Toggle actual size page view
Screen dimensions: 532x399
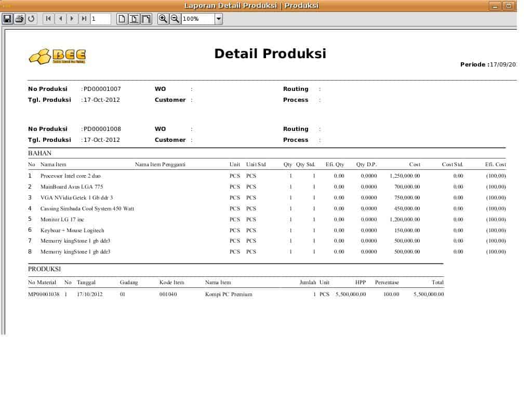122,19
